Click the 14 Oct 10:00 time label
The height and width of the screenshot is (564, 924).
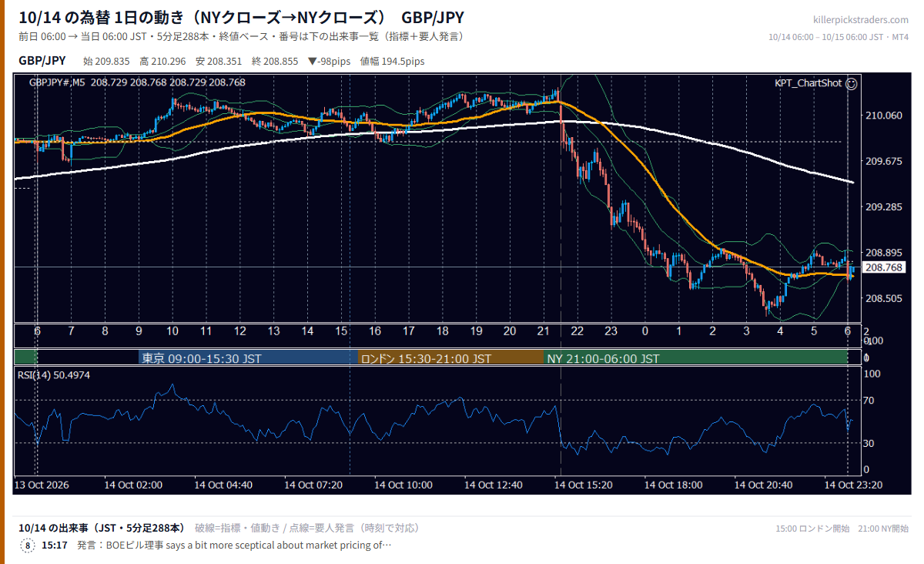pos(403,485)
